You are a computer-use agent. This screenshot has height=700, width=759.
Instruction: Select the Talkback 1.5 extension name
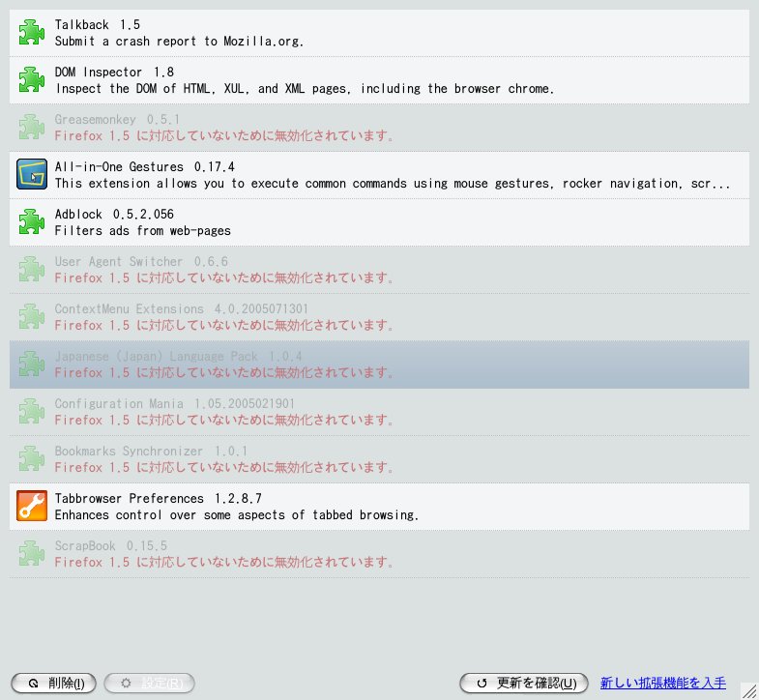coord(98,25)
